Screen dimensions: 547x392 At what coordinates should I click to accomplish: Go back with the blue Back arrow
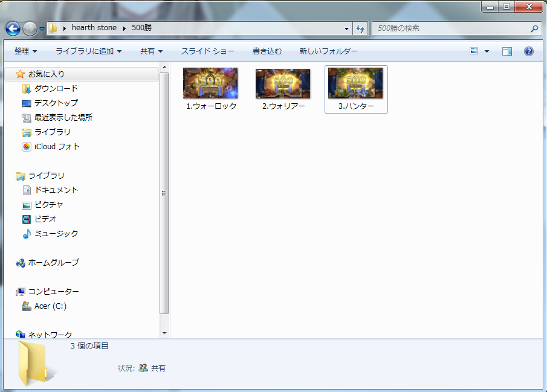coord(13,28)
